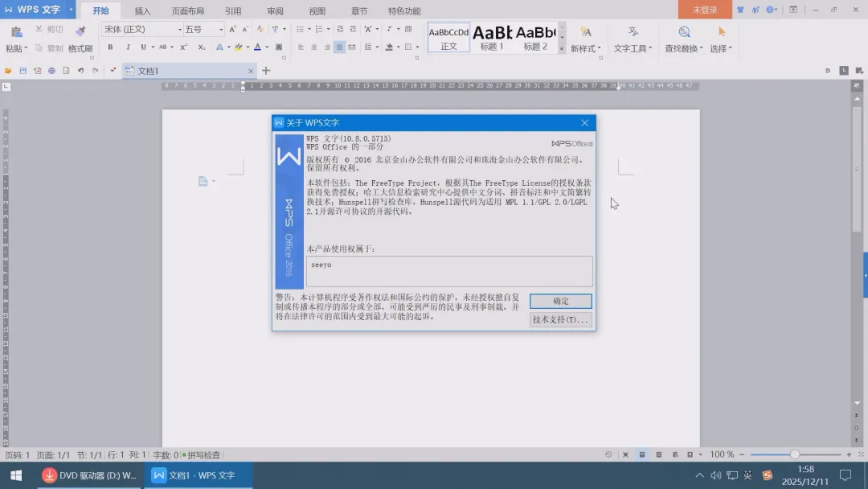This screenshot has width=868, height=489.
Task: Toggle underline formatting
Action: coord(143,47)
